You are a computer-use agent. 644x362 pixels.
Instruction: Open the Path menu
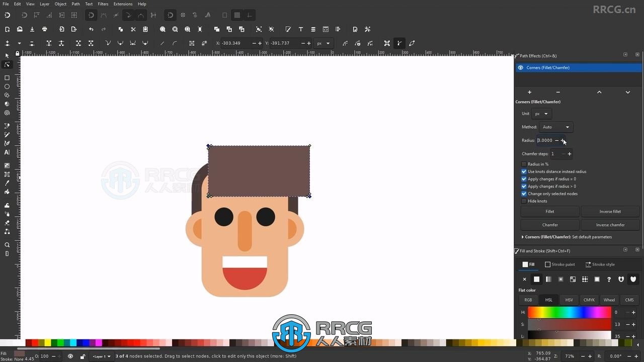click(x=75, y=4)
